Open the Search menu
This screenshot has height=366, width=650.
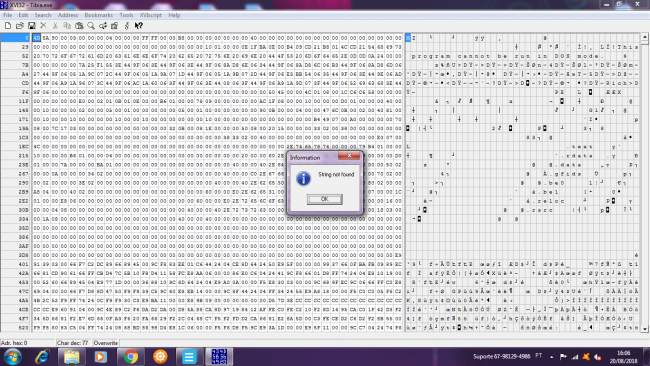click(43, 15)
